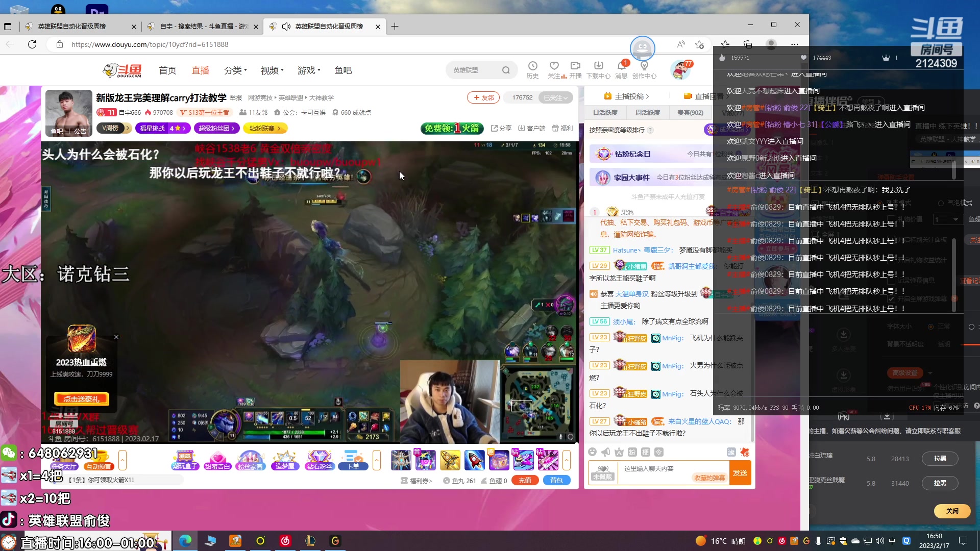980x551 pixels.
Task: Add this page to browser favorites
Action: pyautogui.click(x=699, y=44)
